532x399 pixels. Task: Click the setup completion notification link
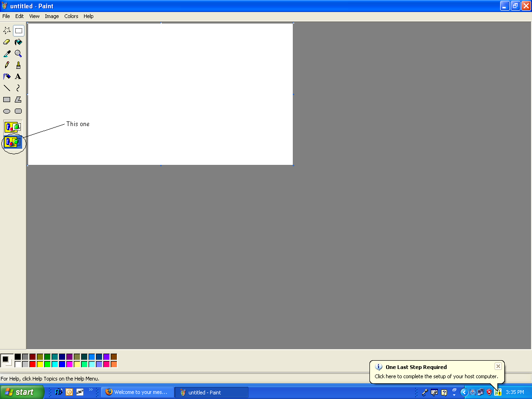pyautogui.click(x=436, y=376)
